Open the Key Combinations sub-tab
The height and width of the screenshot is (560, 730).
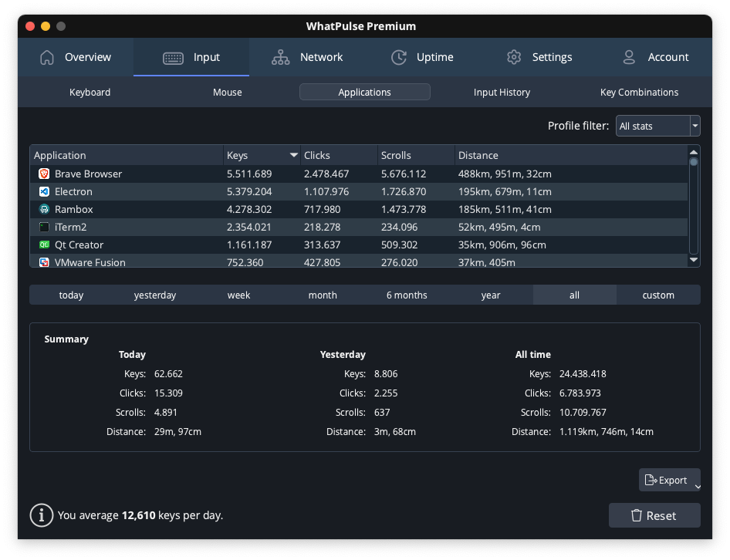pyautogui.click(x=639, y=92)
